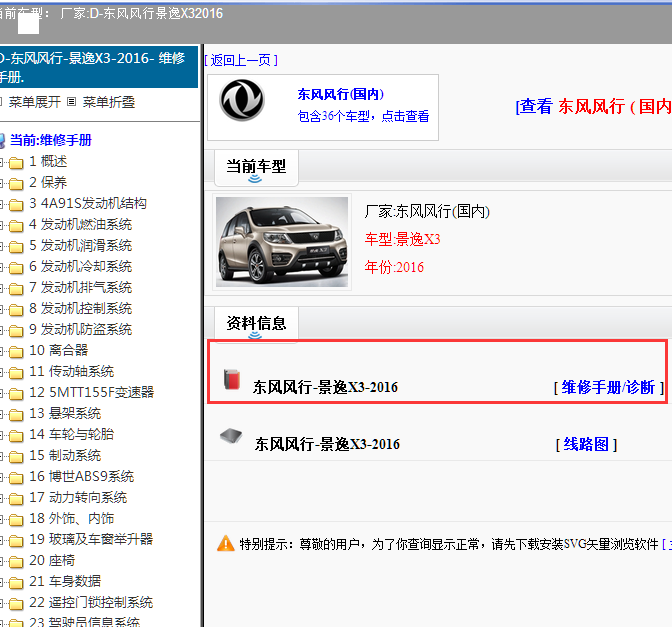The image size is (672, 627).
Task: Click folder icon for 12 5MTT155F变速器
Action: pyautogui.click(x=16, y=394)
